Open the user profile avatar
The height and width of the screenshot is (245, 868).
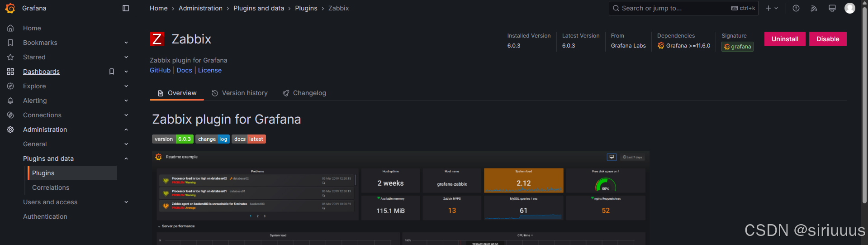click(850, 8)
